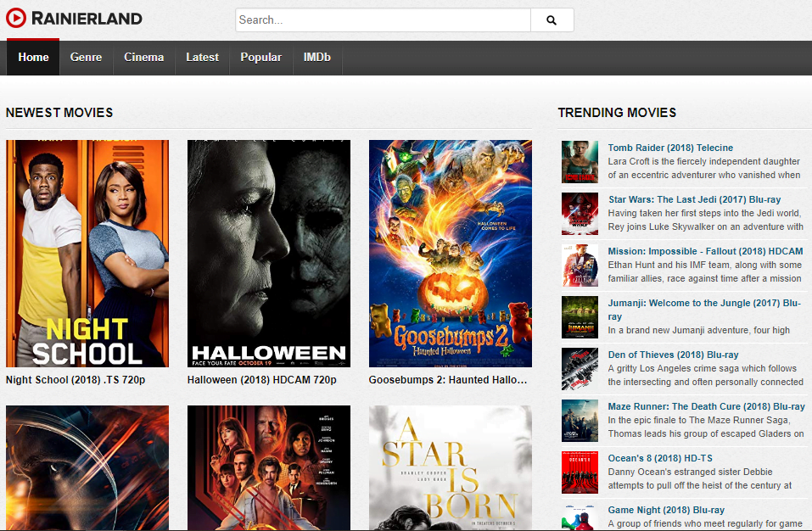Click 'A group of friends who meet regularly' text

click(x=705, y=523)
